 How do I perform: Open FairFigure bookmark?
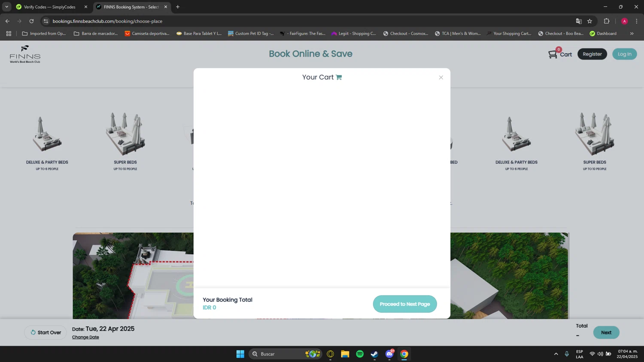coord(303,33)
